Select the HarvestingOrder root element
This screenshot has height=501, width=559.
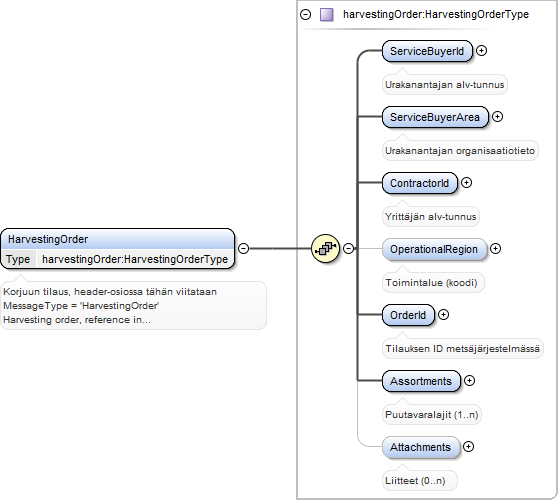pos(118,249)
